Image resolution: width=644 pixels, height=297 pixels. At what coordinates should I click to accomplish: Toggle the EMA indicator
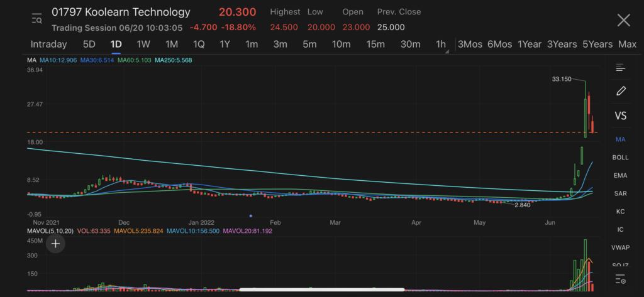pyautogui.click(x=620, y=176)
